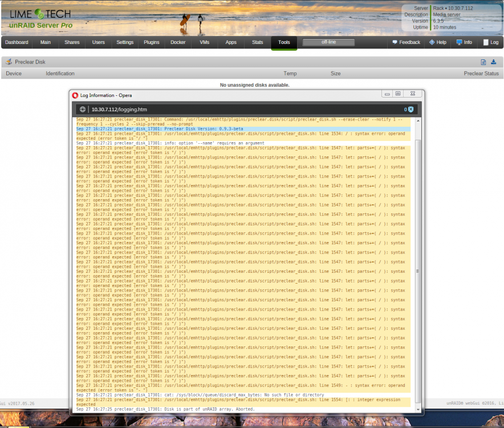Switch to the Users tab

99,42
